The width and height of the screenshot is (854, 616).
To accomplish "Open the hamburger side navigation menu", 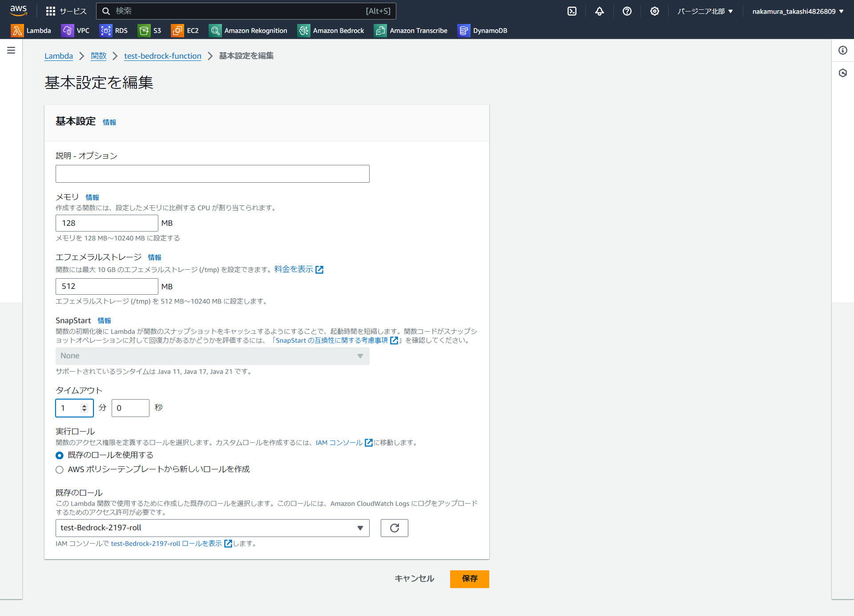I will click(x=11, y=50).
